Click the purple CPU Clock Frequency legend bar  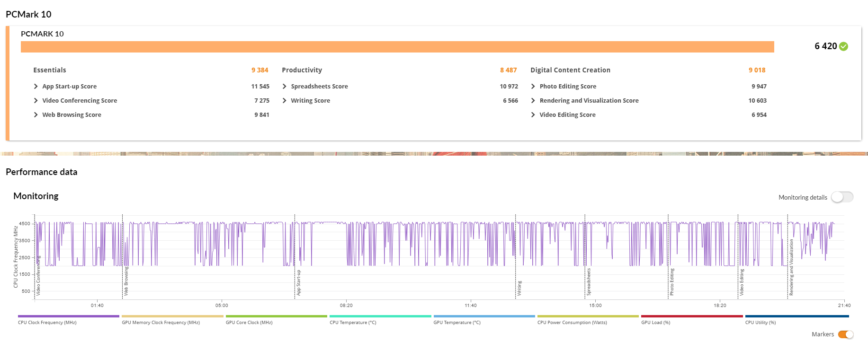(69, 316)
